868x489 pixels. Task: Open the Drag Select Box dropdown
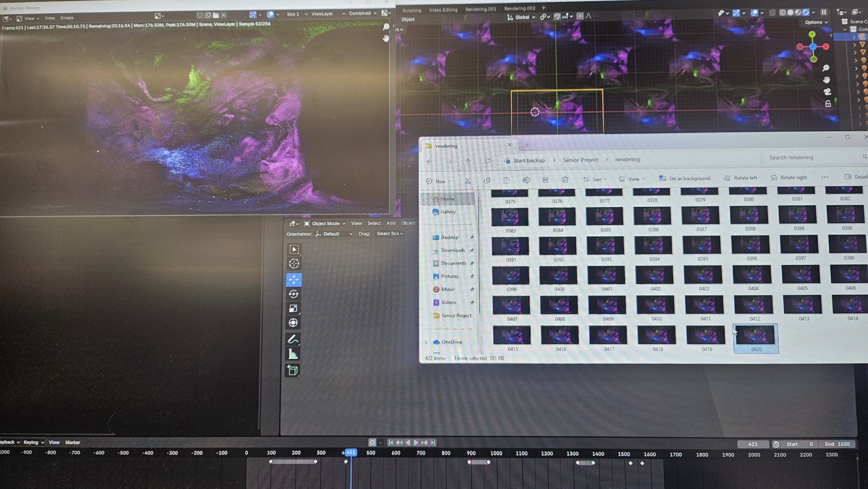(390, 233)
